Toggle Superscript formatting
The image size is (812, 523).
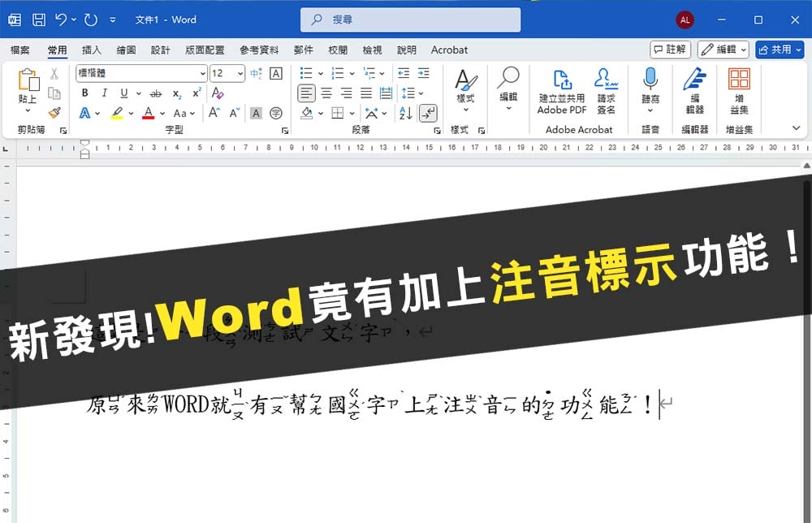click(197, 93)
